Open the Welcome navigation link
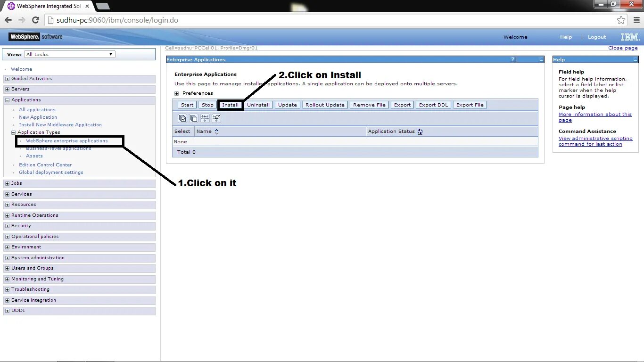Viewport: 644px width, 362px height. (x=22, y=69)
